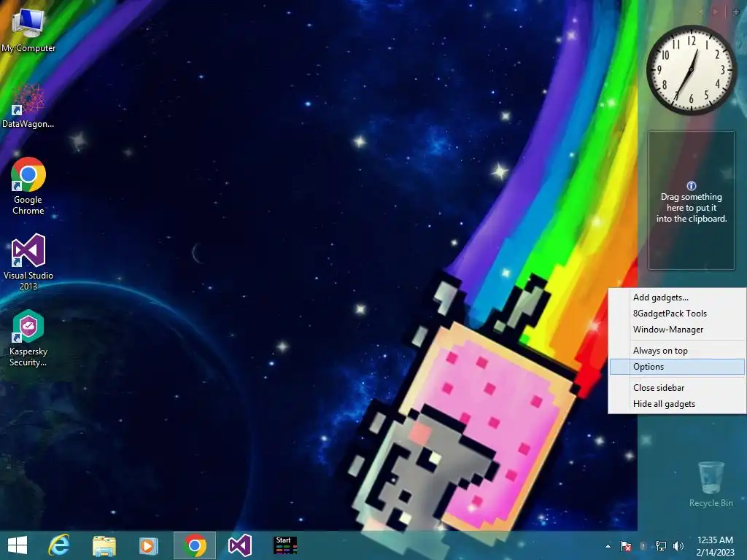This screenshot has height=560, width=747.
Task: Click the network status tray icon
Action: pyautogui.click(x=661, y=546)
